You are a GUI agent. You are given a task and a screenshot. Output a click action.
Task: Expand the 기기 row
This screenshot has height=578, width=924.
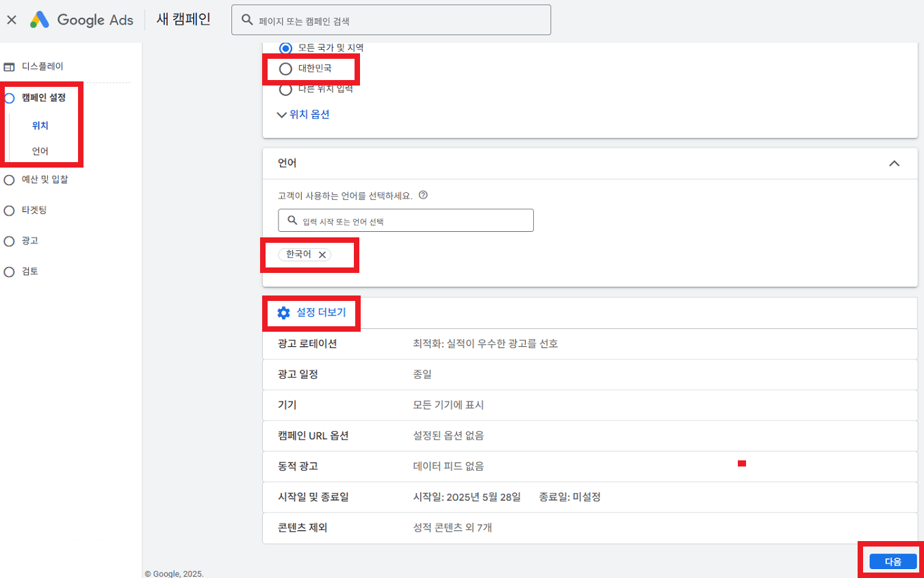coord(590,405)
